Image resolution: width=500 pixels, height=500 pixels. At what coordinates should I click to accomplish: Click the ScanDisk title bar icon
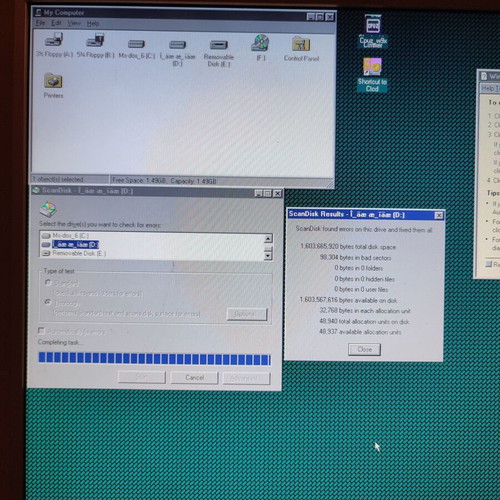tap(36, 190)
